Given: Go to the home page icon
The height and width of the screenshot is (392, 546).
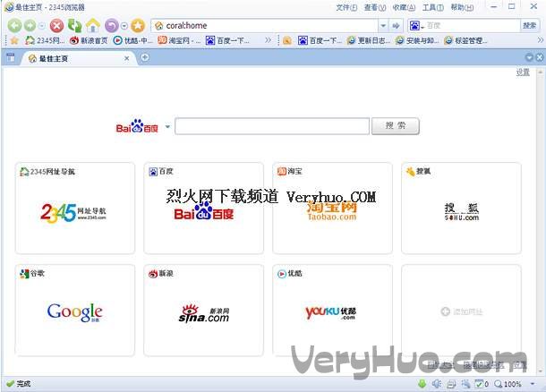Looking at the screenshot, I should [x=93, y=25].
